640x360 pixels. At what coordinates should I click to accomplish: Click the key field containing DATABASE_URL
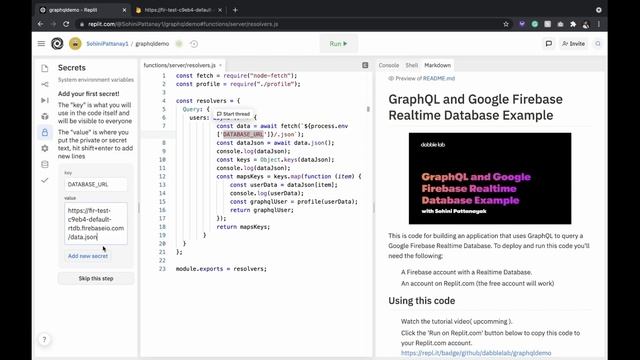tap(96, 184)
